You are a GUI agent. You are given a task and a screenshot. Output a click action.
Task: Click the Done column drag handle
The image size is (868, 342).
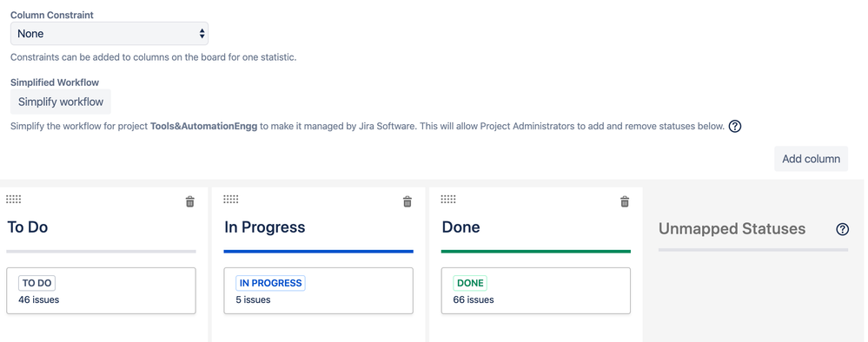449,200
